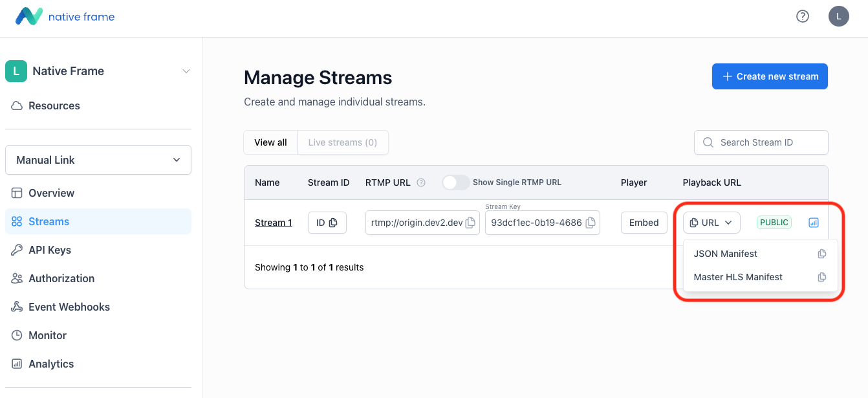Collapse the Playback URL dropdown
This screenshot has width=868, height=398.
pyautogui.click(x=711, y=223)
